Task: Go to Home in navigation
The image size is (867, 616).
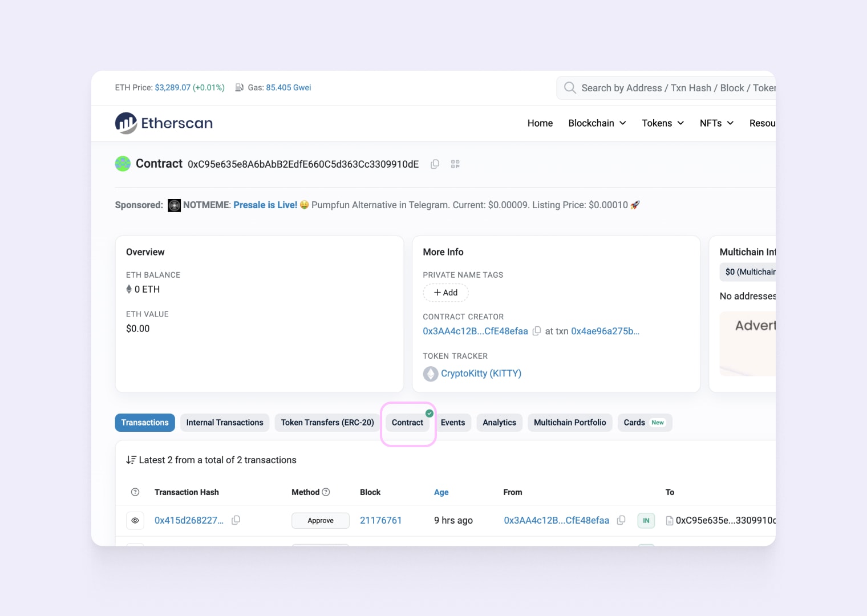Action: [x=540, y=123]
